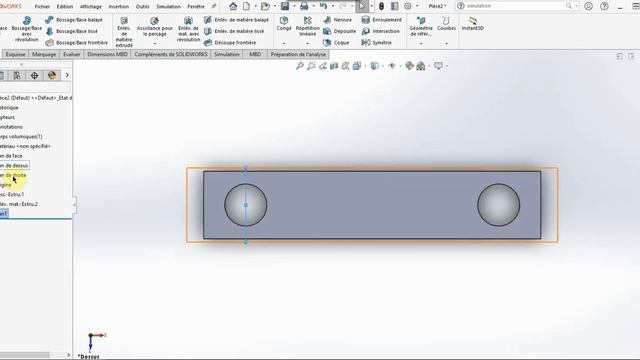Select Enlèv. de mat. avec révolution

(x=188, y=29)
